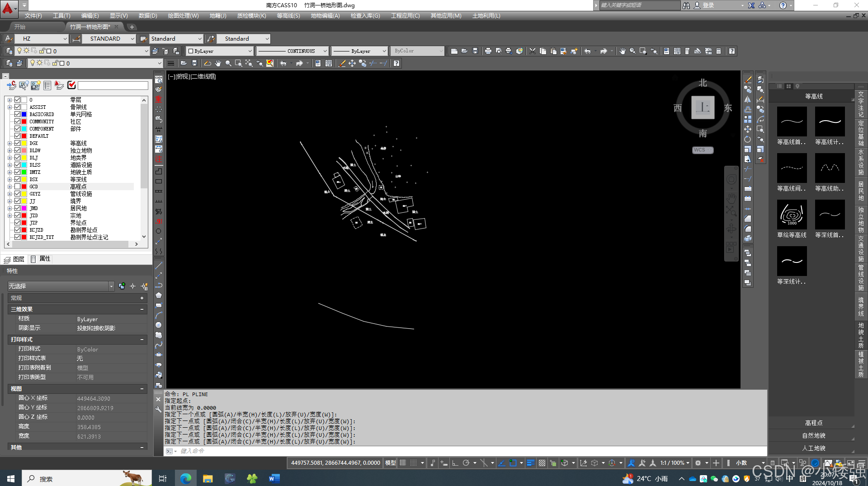Open the Windows Start menu
This screenshot has height=486, width=868.
11,478
